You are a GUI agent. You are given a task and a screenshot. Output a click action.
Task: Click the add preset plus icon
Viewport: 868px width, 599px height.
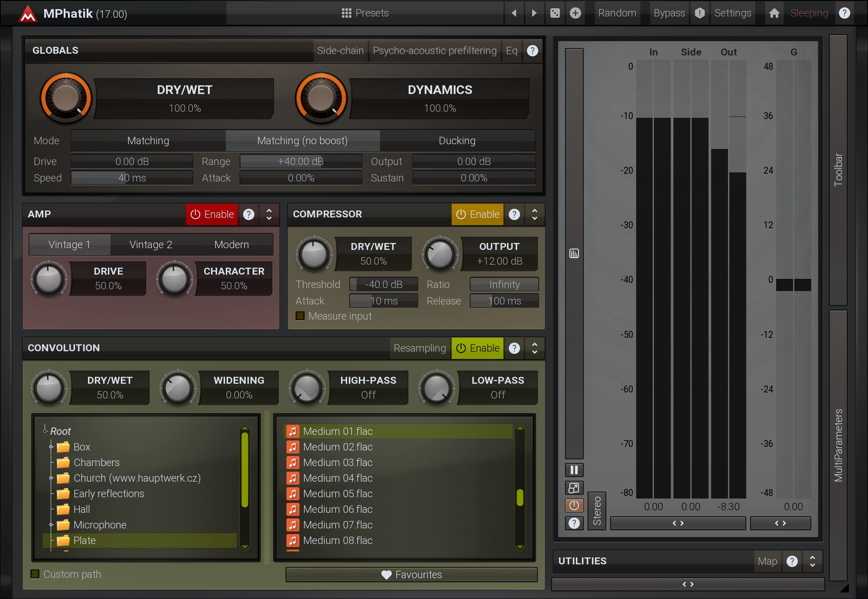pyautogui.click(x=575, y=13)
